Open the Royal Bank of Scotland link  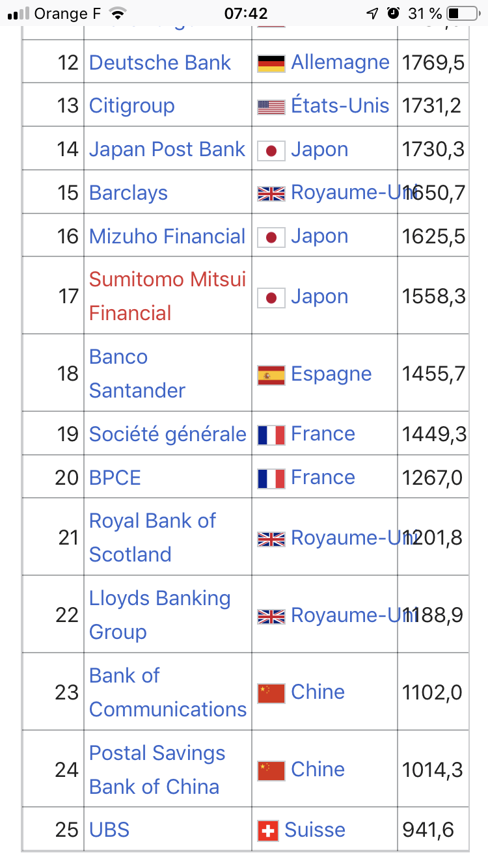click(x=153, y=537)
